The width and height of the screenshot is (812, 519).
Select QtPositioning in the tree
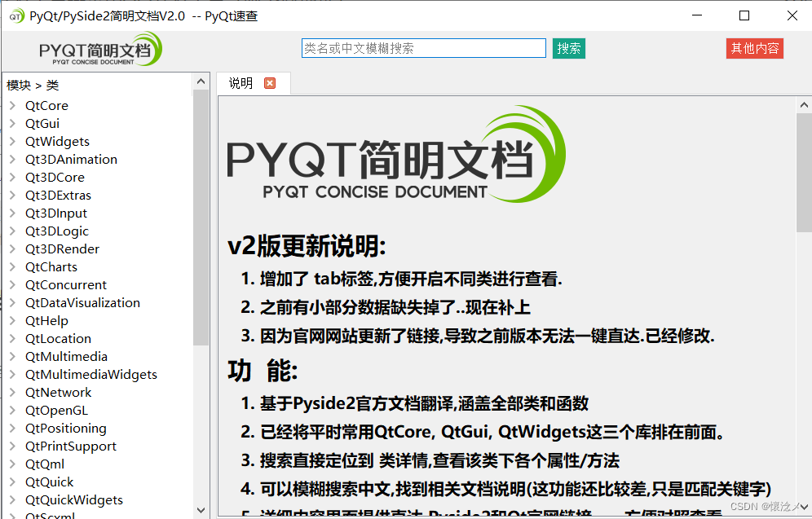[x=66, y=429]
